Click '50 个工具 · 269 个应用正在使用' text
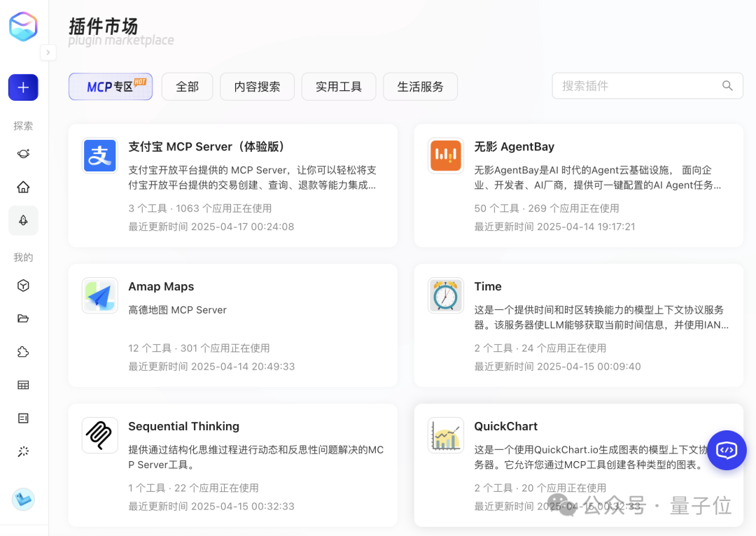This screenshot has height=536, width=756. (546, 209)
